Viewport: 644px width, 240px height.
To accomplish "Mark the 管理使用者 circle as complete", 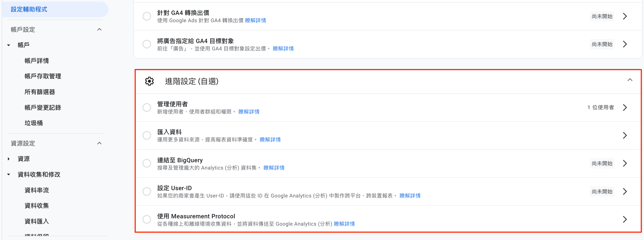I will click(x=147, y=108).
